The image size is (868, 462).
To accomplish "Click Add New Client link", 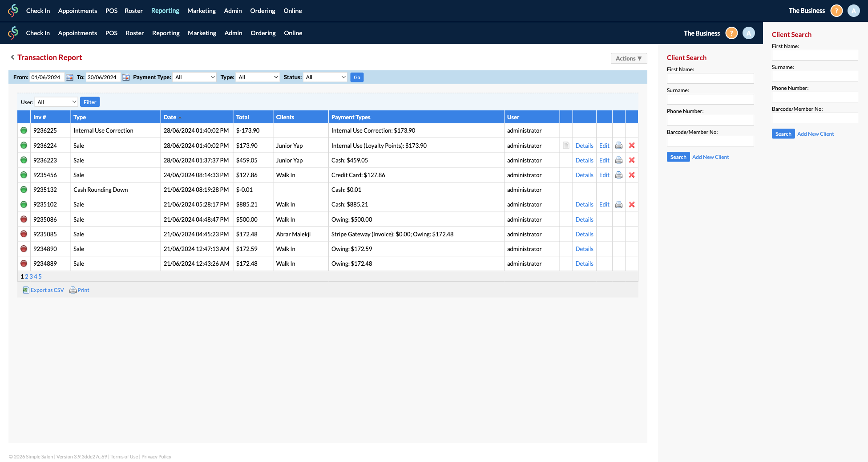I will pyautogui.click(x=711, y=157).
